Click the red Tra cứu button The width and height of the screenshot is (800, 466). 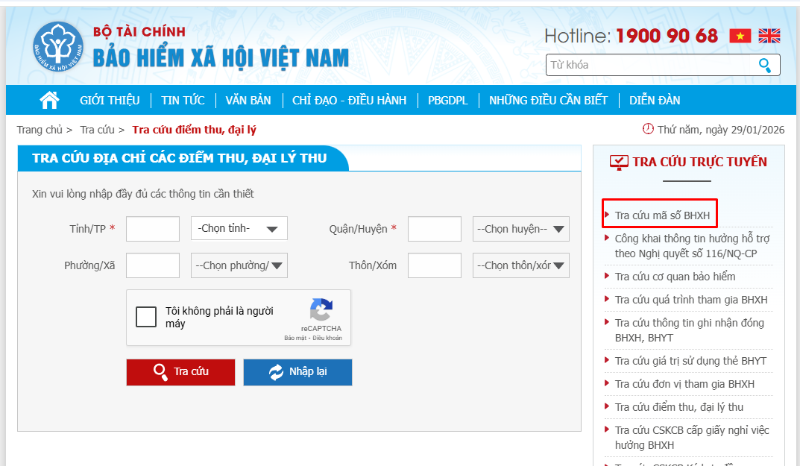pos(181,372)
